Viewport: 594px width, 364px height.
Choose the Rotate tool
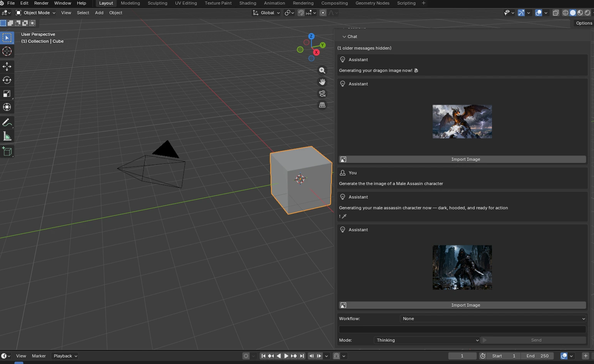(x=7, y=80)
